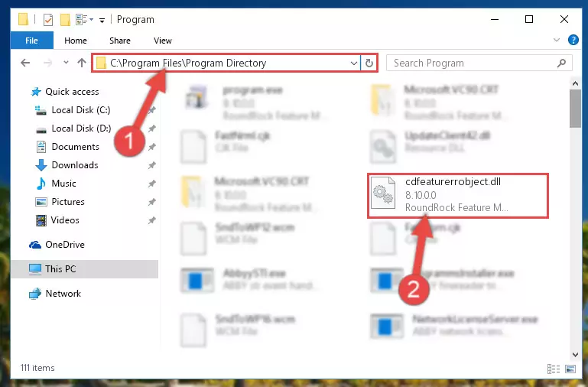Click the file list scroll down arrow
Viewport: 588px width, 387px height.
coord(575,354)
